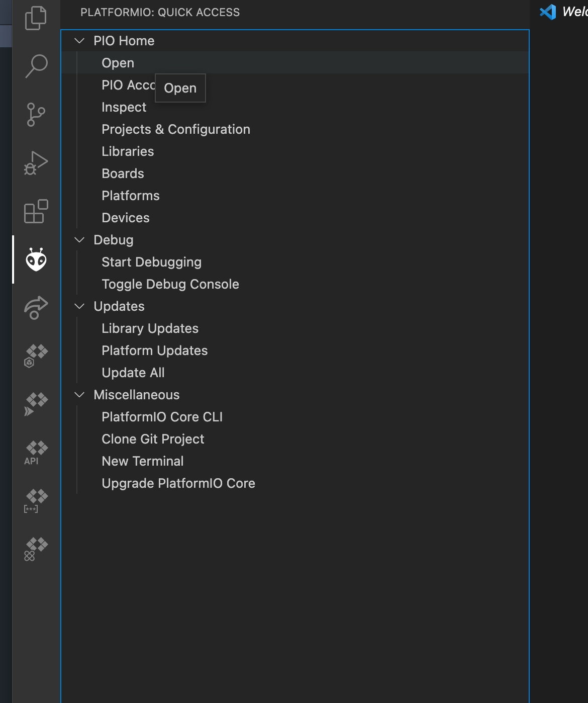
Task: Collapse the Miscellaneous section
Action: pyautogui.click(x=79, y=395)
